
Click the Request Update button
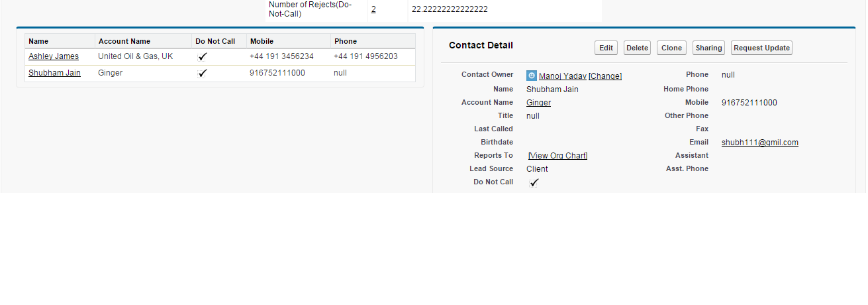click(x=761, y=48)
